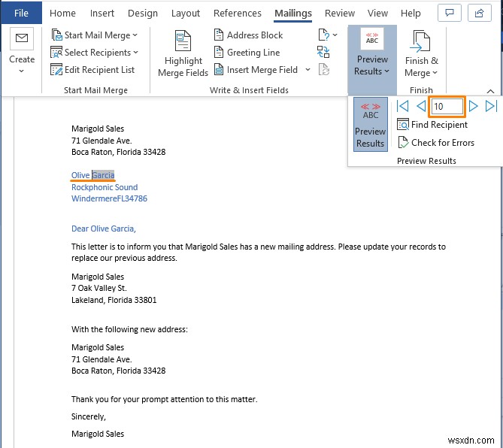Click the merged name Olive Garcia
The height and width of the screenshot is (448, 503).
pyautogui.click(x=92, y=175)
